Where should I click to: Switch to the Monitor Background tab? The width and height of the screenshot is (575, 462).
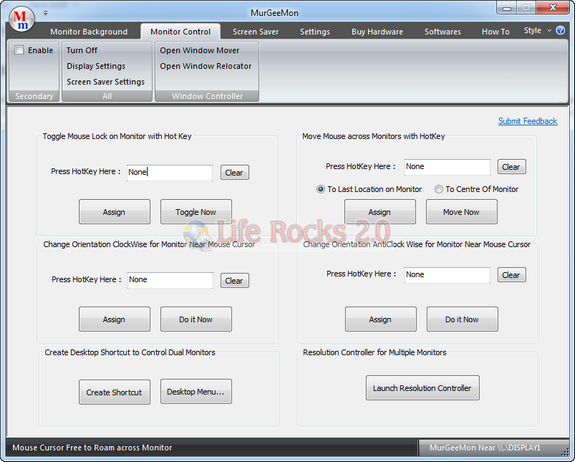(x=89, y=32)
